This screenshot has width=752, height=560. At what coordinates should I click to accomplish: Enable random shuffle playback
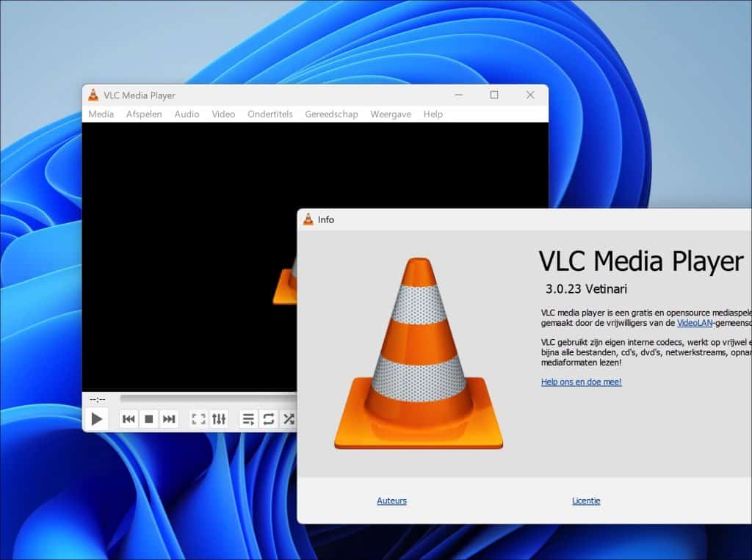point(288,418)
